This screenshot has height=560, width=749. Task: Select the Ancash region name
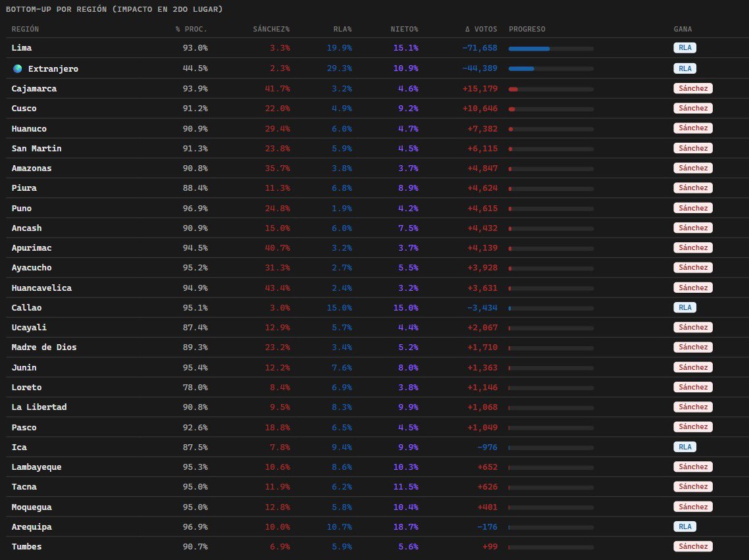point(26,228)
